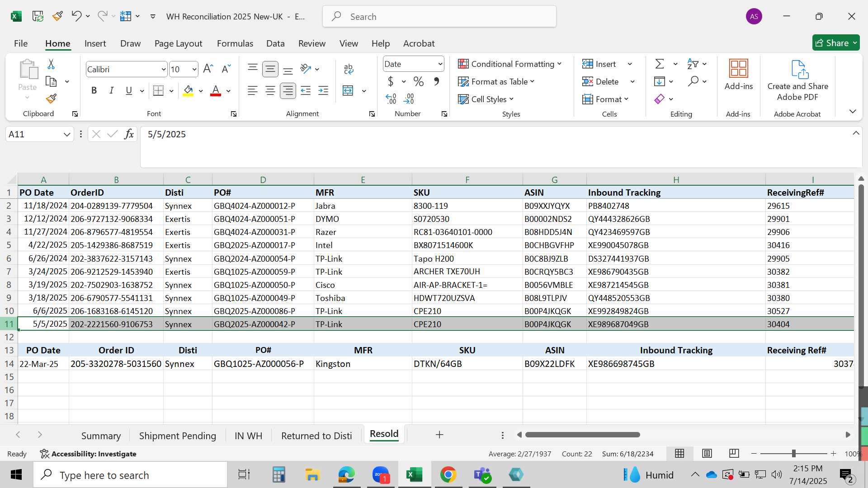Expand Format as Table menu
This screenshot has width=868, height=488.
click(496, 82)
